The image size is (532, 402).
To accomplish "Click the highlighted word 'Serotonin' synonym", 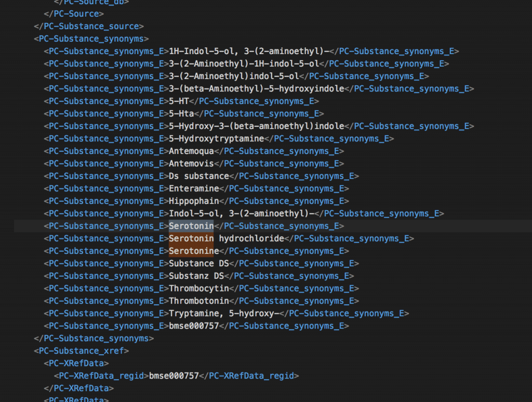I will 191,226.
